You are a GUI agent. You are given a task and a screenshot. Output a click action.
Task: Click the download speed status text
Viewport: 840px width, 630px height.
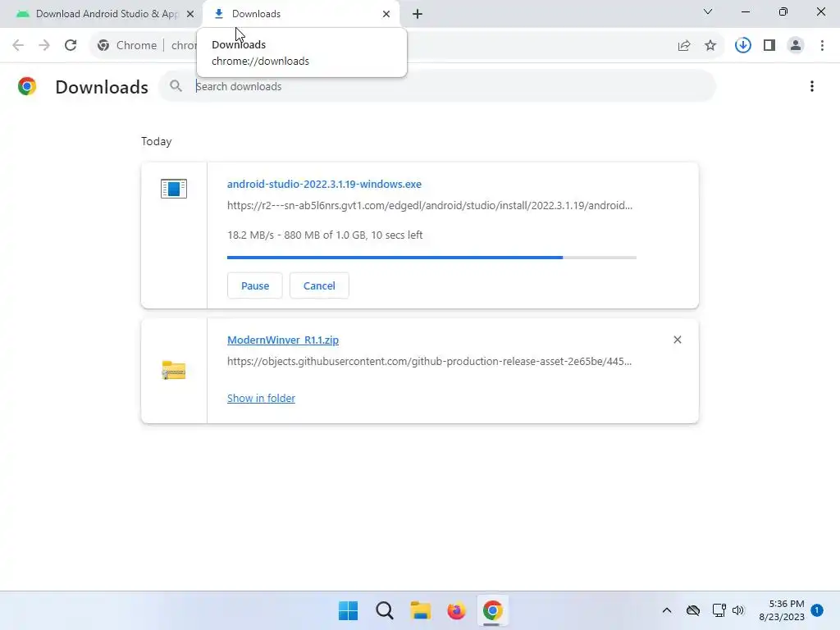(325, 235)
